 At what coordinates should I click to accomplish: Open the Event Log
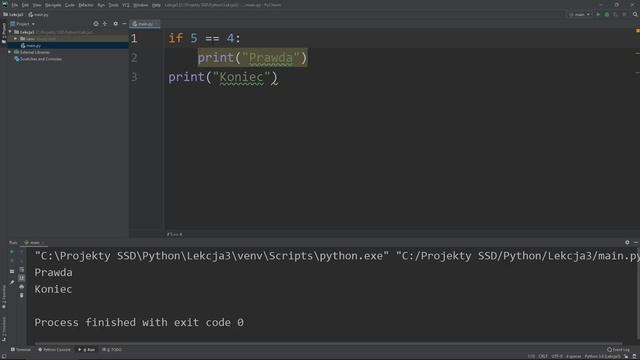point(618,350)
